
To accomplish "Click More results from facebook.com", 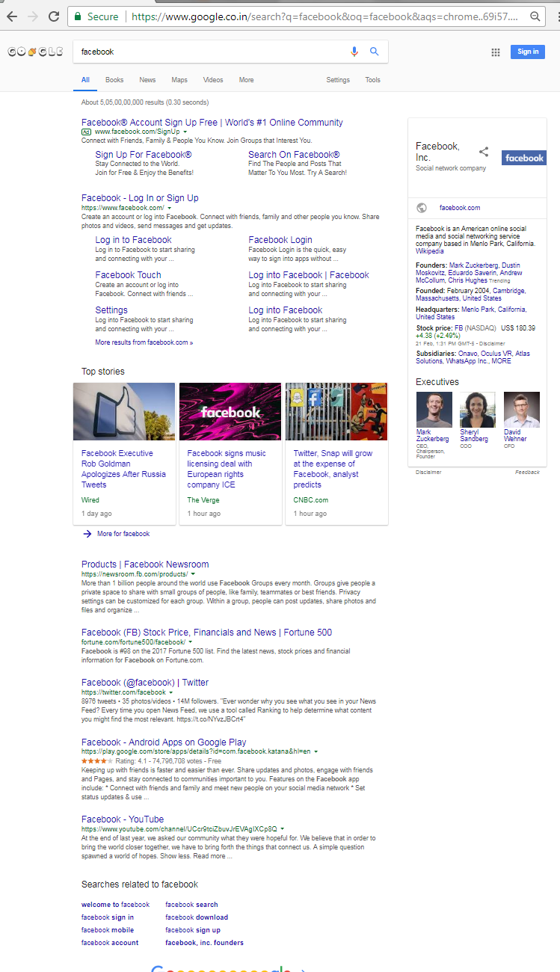I will [144, 342].
